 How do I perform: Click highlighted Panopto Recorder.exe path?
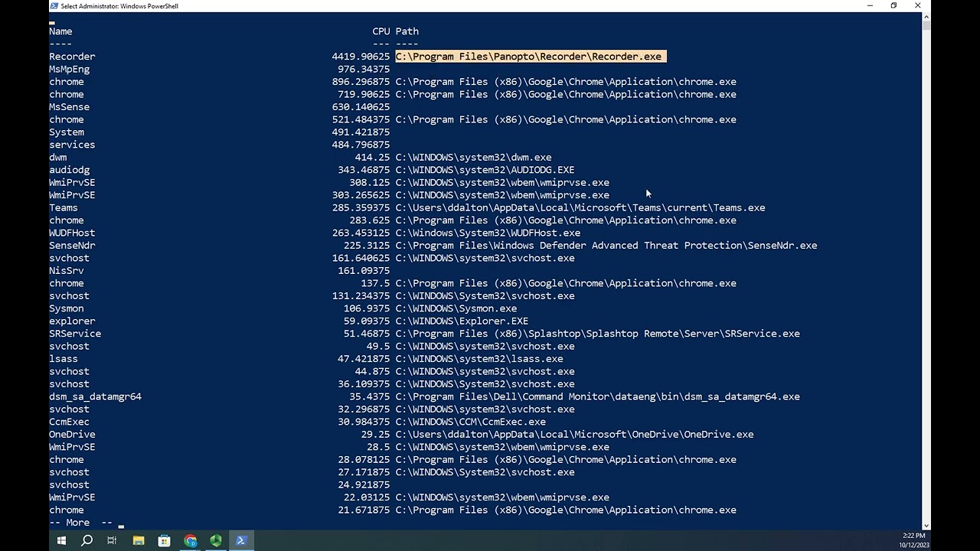pos(530,57)
